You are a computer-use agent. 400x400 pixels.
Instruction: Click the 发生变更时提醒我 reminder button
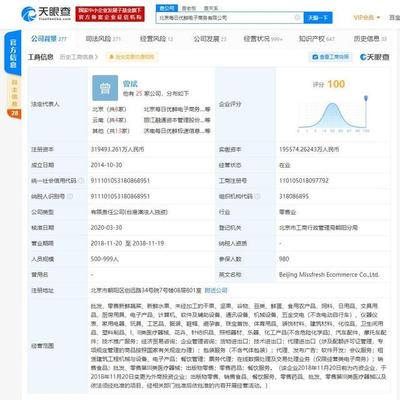point(132,57)
